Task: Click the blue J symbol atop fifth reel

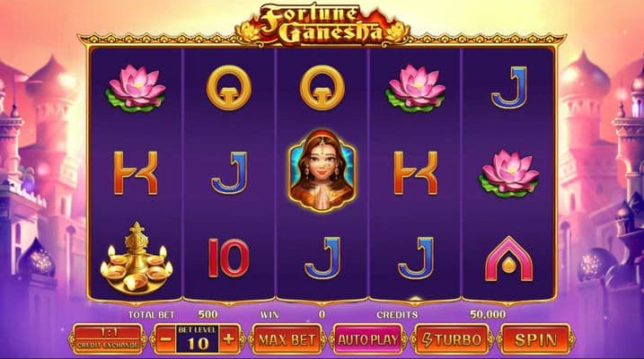Action: click(x=509, y=87)
